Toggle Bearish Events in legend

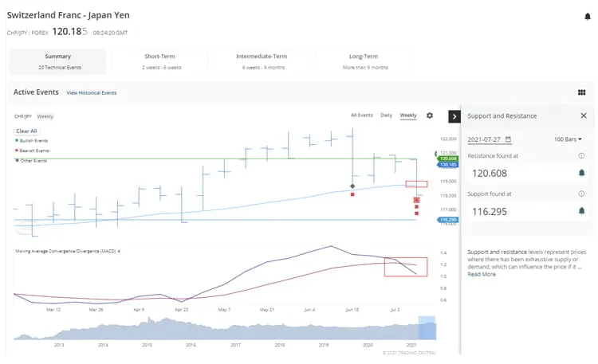click(32, 151)
